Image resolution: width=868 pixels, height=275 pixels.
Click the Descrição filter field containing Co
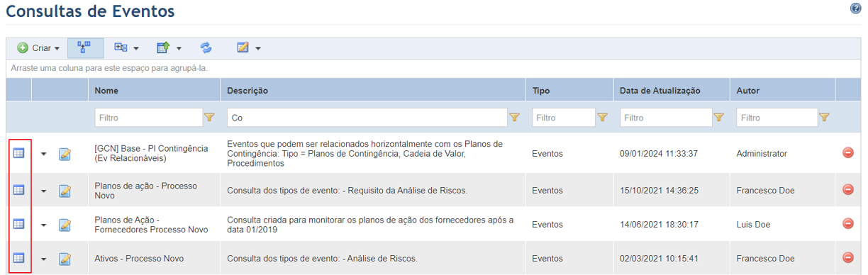point(367,118)
